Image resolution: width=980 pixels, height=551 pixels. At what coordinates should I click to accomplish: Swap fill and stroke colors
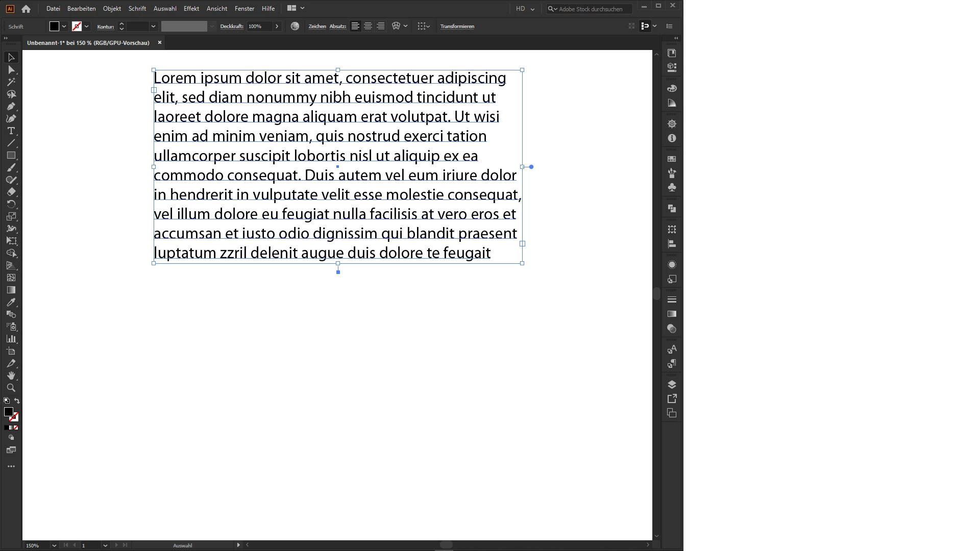pos(17,401)
